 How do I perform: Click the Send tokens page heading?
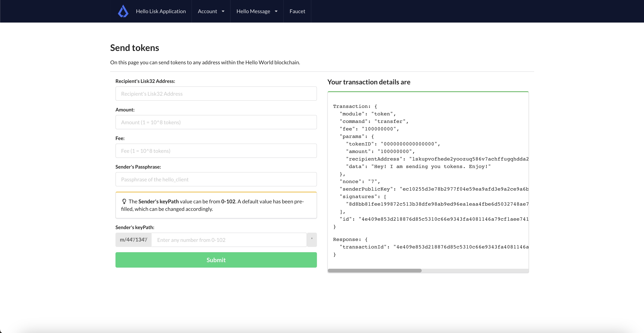click(134, 48)
